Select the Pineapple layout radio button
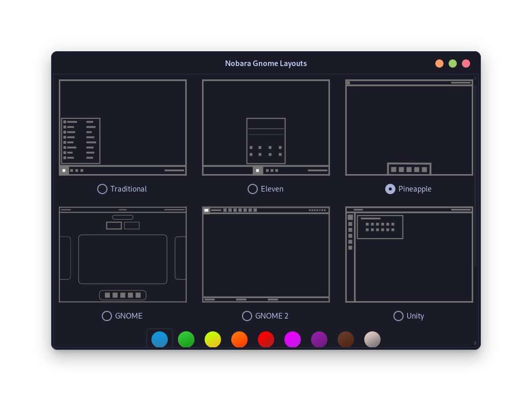This screenshot has height=401, width=532. tap(390, 189)
